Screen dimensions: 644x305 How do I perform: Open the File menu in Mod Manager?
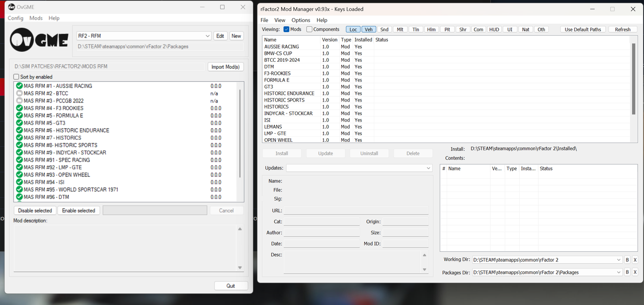[264, 20]
